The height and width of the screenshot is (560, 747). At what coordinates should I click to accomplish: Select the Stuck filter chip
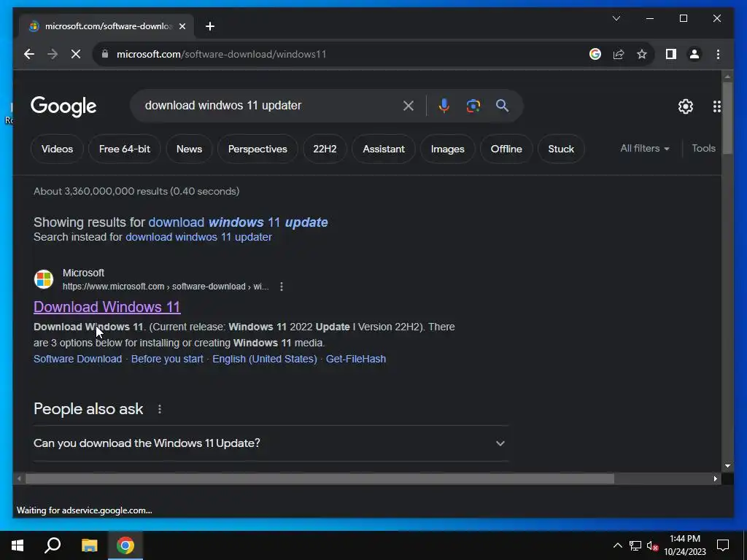coord(561,149)
